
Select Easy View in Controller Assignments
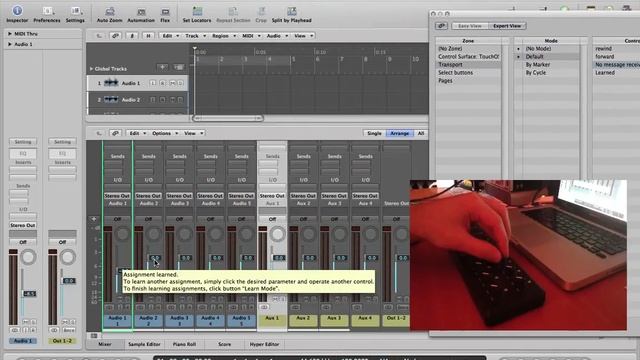470,26
